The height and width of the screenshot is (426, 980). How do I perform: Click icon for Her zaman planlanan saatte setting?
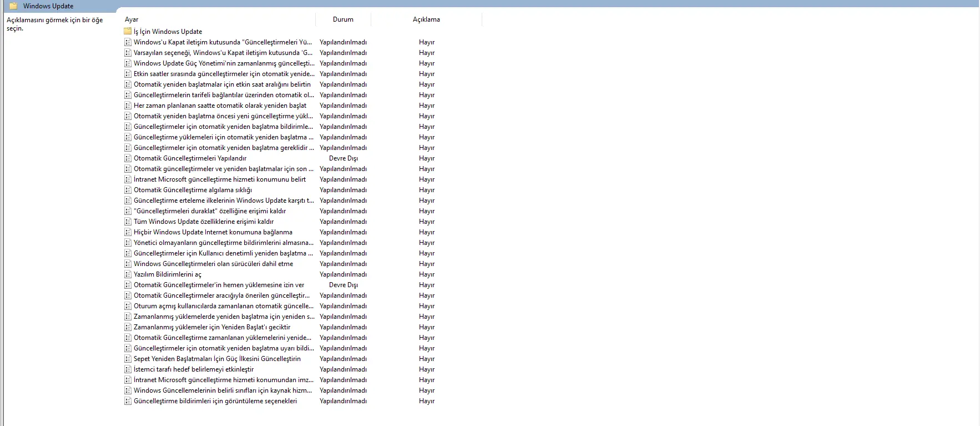[128, 106]
